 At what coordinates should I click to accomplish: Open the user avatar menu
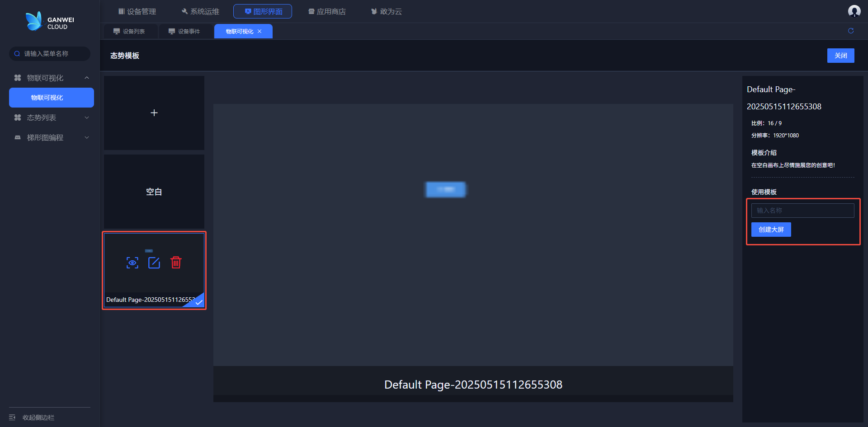pyautogui.click(x=854, y=11)
